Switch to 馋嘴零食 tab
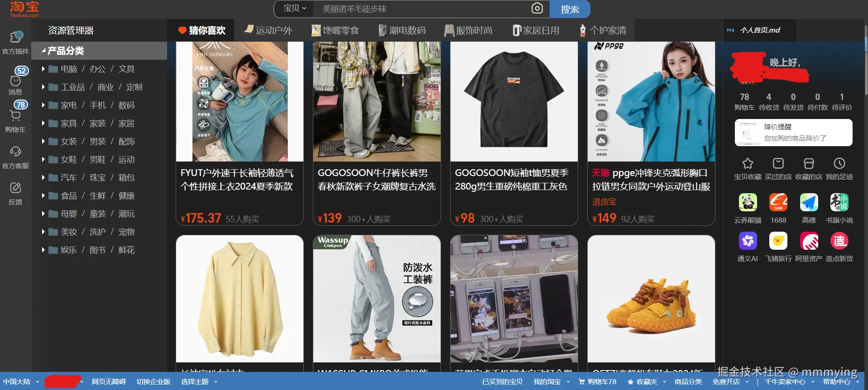This screenshot has height=390, width=868. (335, 30)
